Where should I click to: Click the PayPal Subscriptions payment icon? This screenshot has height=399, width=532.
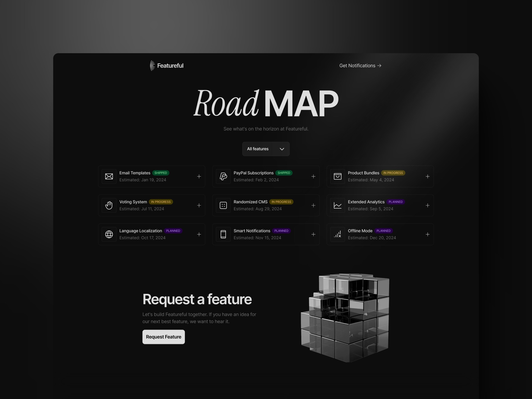223,176
